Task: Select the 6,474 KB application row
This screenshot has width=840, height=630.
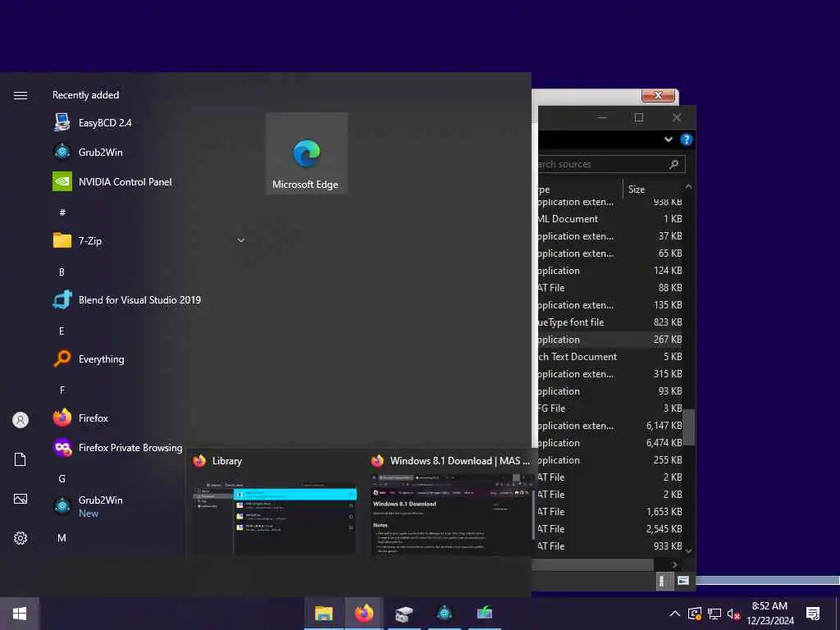Action: coord(609,442)
